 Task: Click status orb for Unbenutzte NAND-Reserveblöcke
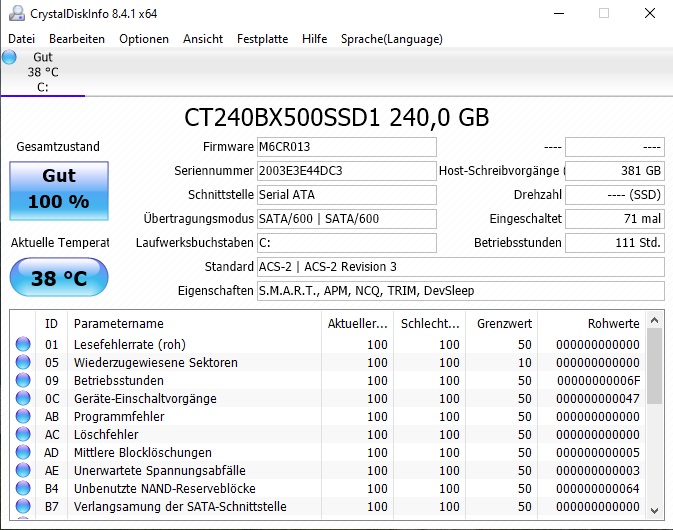23,488
